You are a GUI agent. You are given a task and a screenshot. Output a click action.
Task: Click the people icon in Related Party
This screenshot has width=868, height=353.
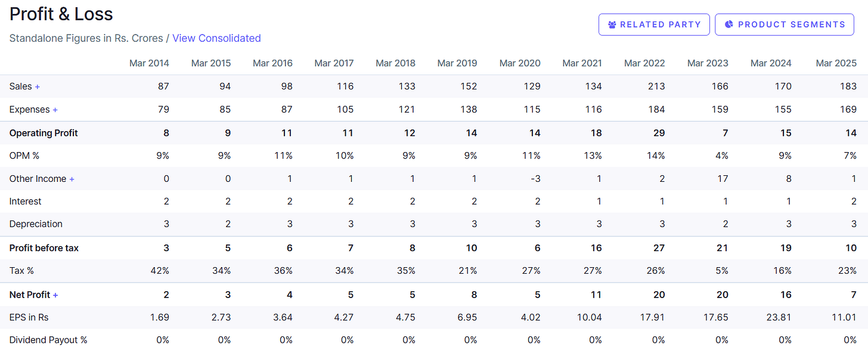pyautogui.click(x=612, y=24)
